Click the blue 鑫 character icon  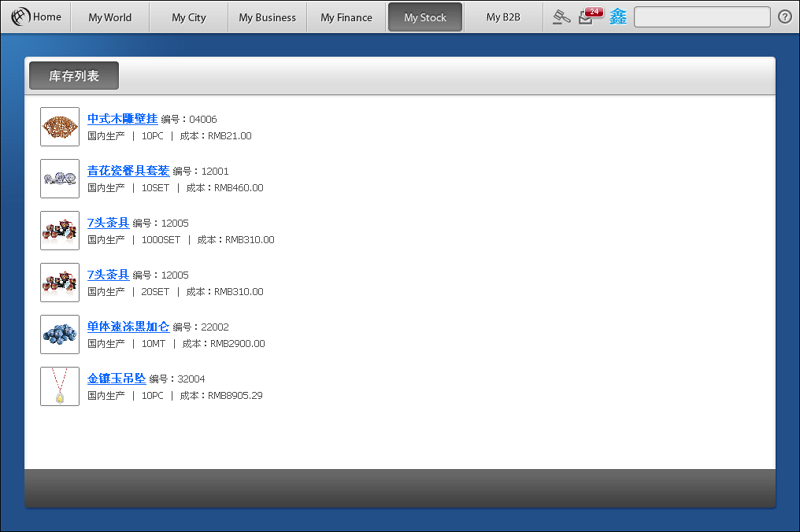pos(618,17)
